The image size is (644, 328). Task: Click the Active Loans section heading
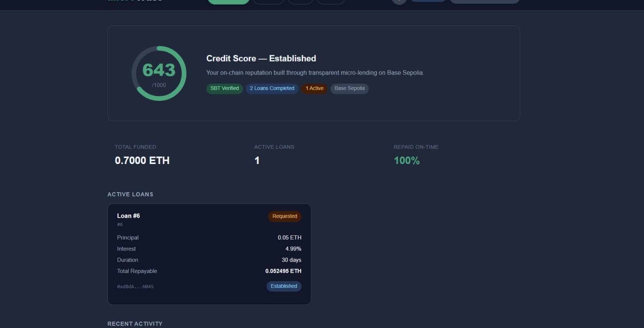click(x=130, y=194)
